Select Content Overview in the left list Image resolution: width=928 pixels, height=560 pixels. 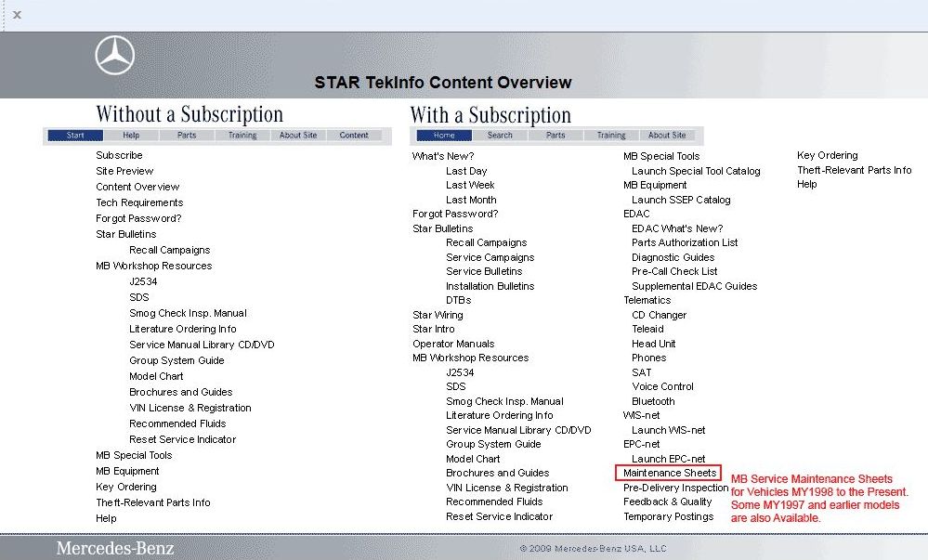137,187
